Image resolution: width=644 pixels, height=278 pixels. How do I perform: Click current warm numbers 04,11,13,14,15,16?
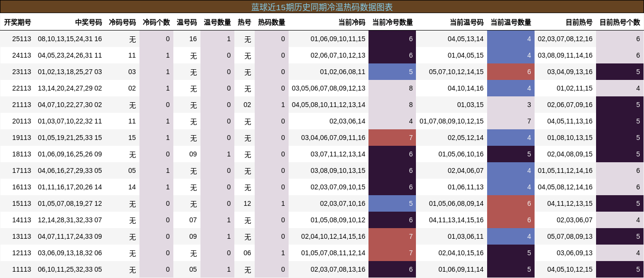[456, 220]
